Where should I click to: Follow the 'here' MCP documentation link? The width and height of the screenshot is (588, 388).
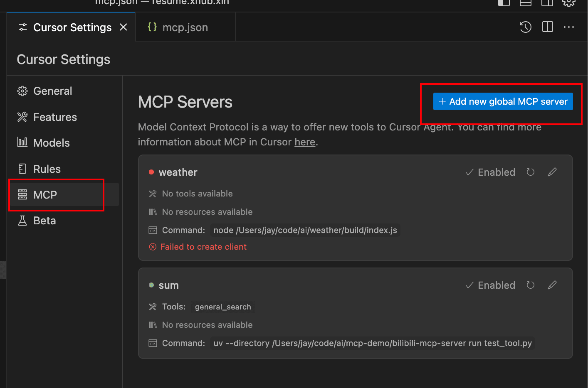pyautogui.click(x=305, y=142)
